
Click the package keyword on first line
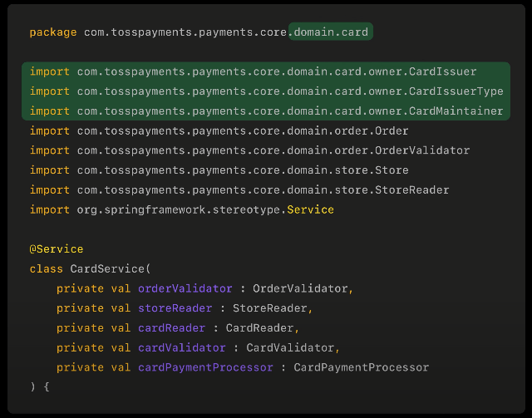(53, 32)
